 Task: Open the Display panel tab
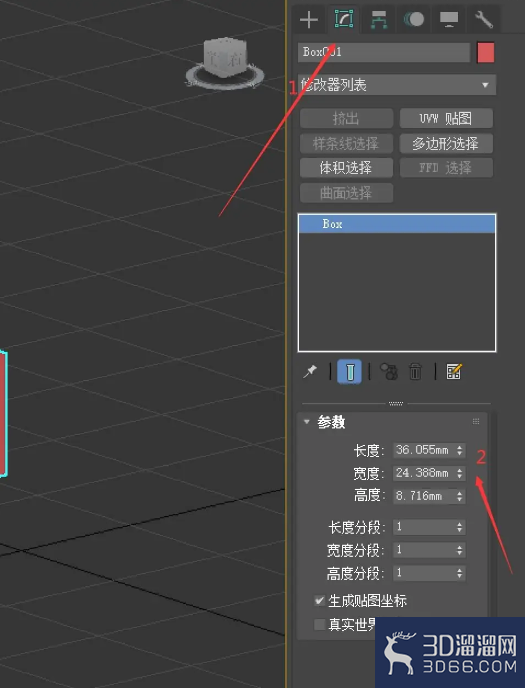(449, 20)
